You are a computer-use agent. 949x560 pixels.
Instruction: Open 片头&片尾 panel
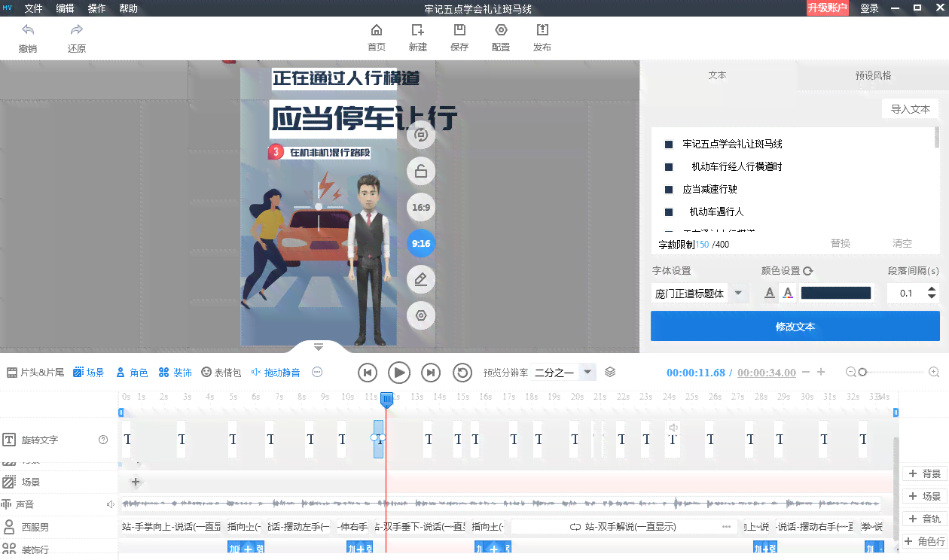35,373
